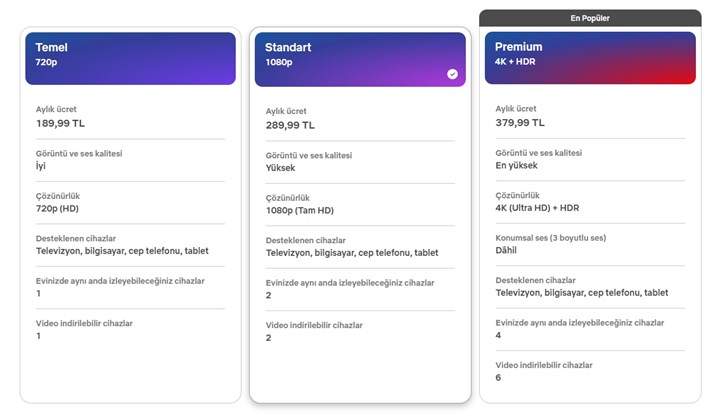Click the 1080p (Tam HD) resolution text
The width and height of the screenshot is (720, 413).
click(x=300, y=211)
